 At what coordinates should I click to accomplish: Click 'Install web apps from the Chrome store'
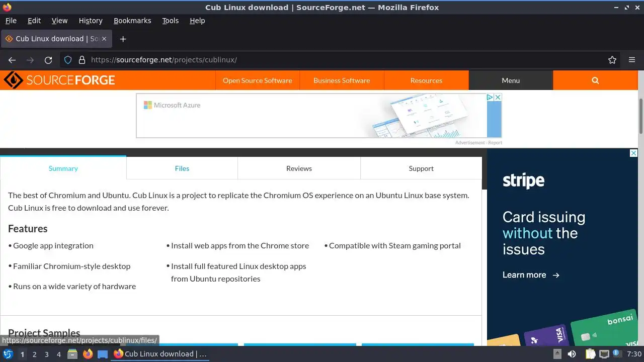(240, 245)
